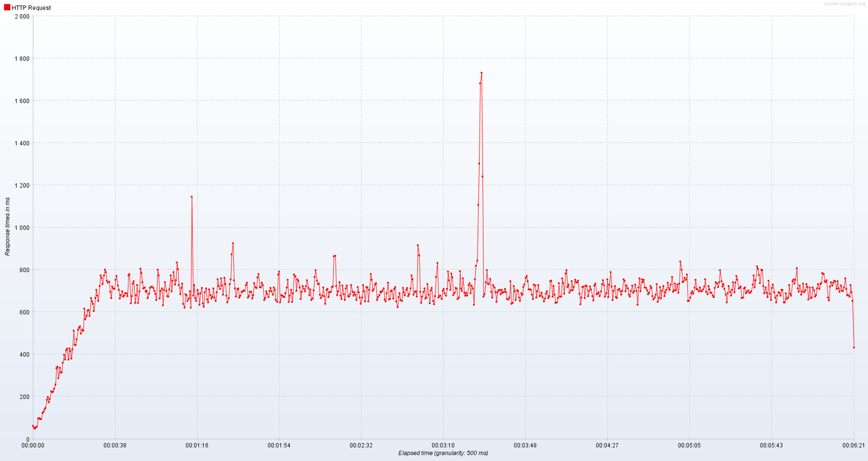Viewport: 868px width, 461px height.
Task: Select the 00:05:43 time axis label
Action: [771, 445]
